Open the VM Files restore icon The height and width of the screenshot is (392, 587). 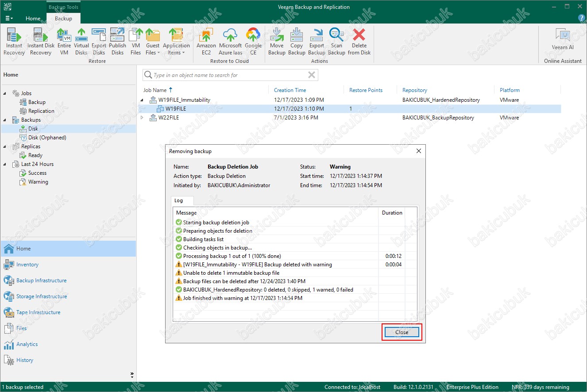coord(135,42)
